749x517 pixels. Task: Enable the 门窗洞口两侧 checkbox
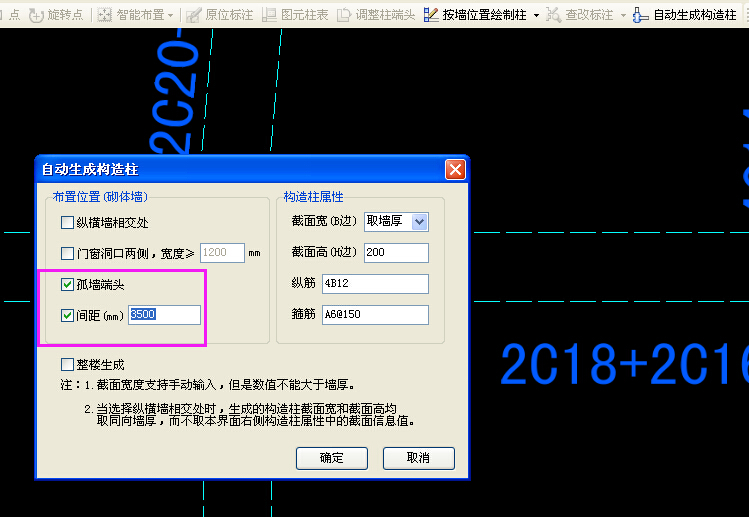(x=67, y=253)
